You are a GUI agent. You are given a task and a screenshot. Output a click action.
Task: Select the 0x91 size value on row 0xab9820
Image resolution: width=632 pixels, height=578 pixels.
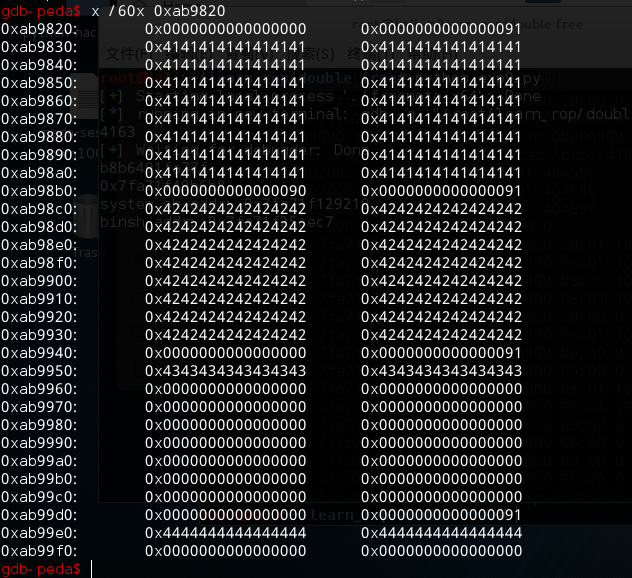[441, 29]
